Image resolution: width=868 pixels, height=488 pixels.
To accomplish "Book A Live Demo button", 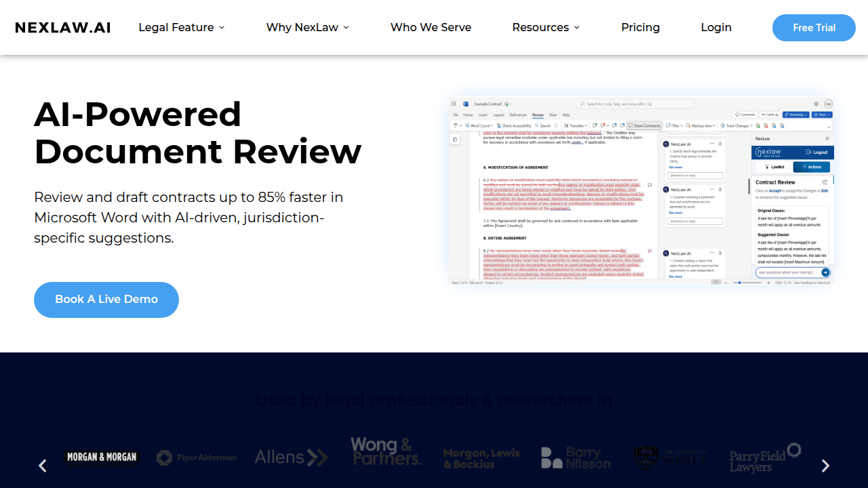I will click(106, 300).
